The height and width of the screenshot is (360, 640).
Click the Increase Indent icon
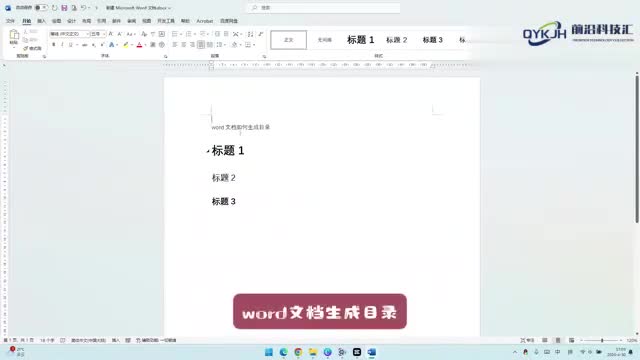point(226,34)
